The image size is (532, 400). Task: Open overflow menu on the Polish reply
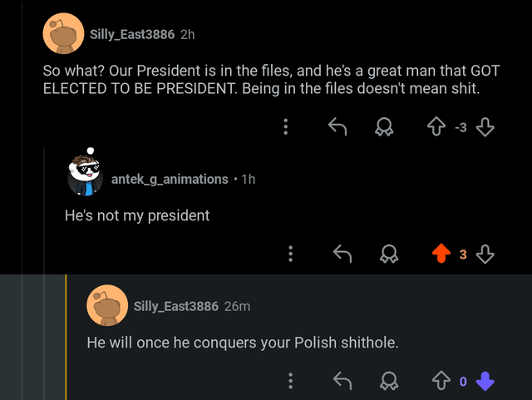pos(290,381)
